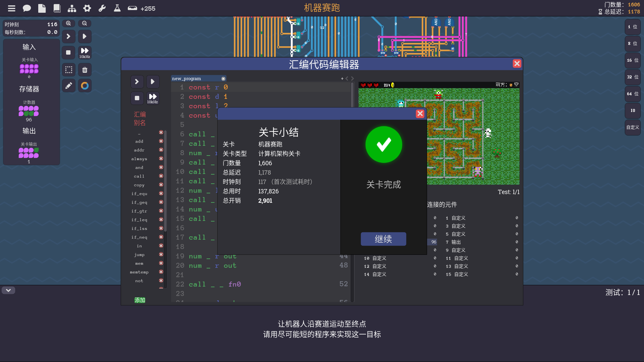The width and height of the screenshot is (644, 362).
Task: Select the new_program tab
Action: pos(186,78)
